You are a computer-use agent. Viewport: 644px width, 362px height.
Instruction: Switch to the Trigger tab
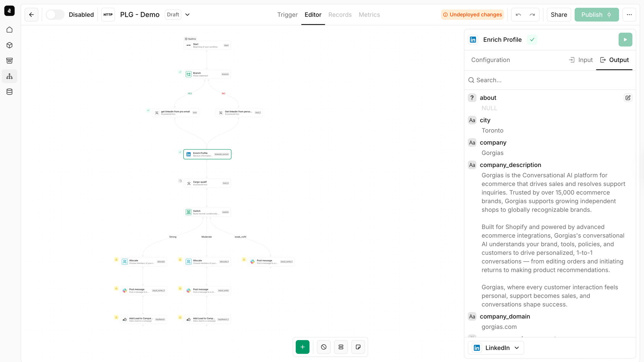[x=287, y=14]
